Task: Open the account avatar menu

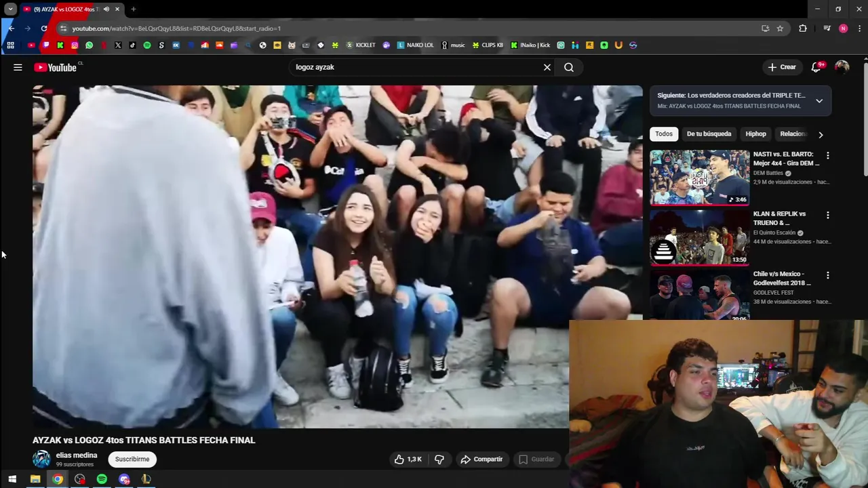Action: (842, 67)
